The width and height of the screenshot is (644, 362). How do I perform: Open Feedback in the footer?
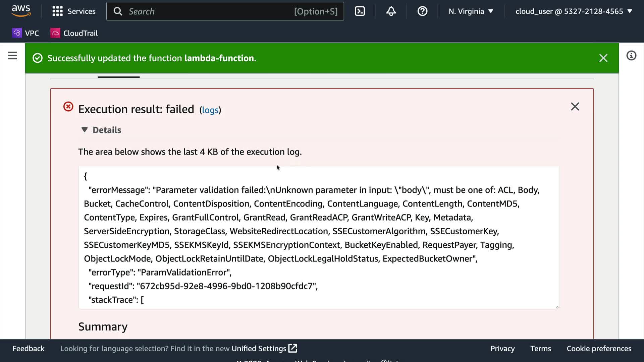[x=28, y=349]
